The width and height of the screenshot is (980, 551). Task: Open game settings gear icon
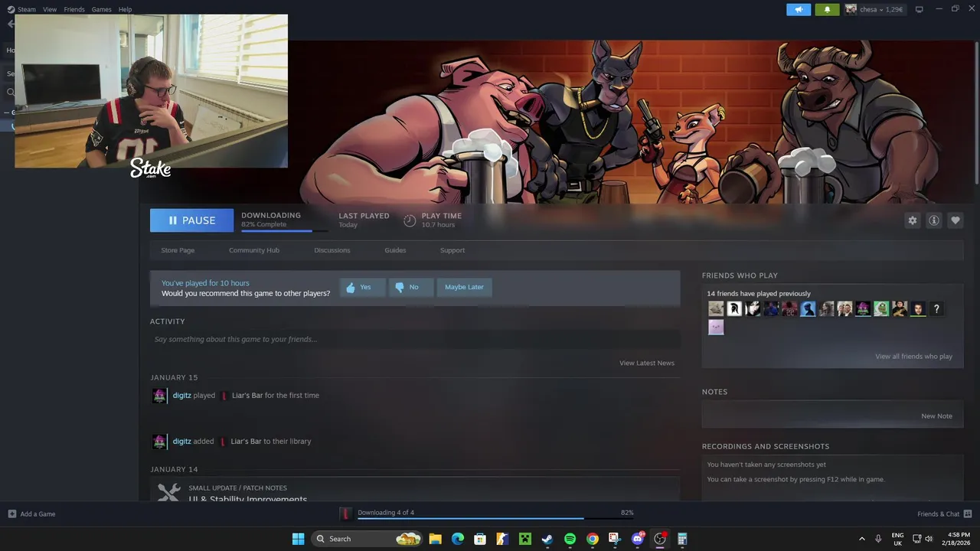click(x=912, y=220)
